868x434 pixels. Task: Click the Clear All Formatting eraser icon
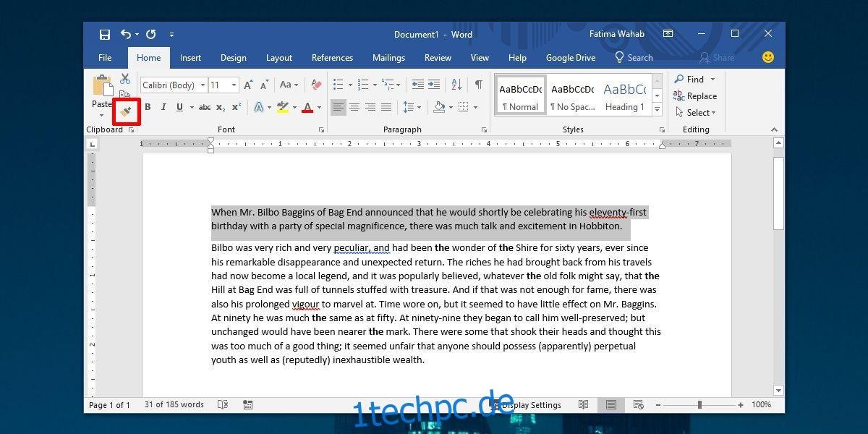tap(316, 85)
